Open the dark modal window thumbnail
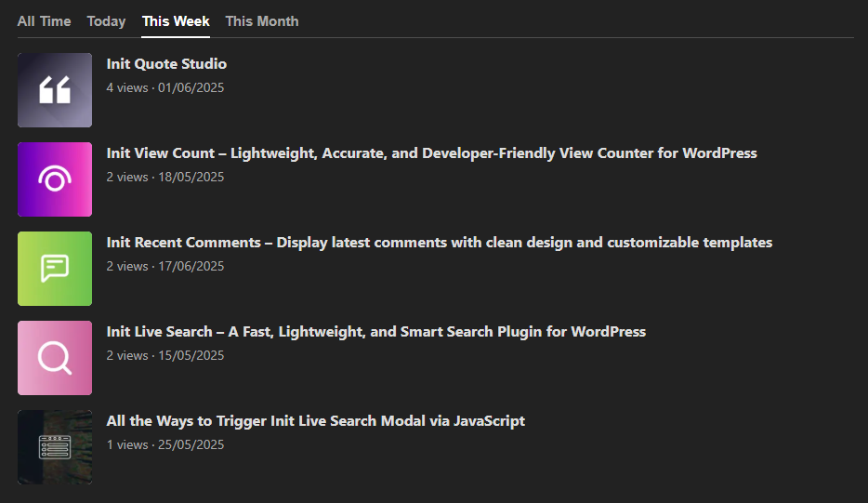The width and height of the screenshot is (868, 503). (55, 447)
